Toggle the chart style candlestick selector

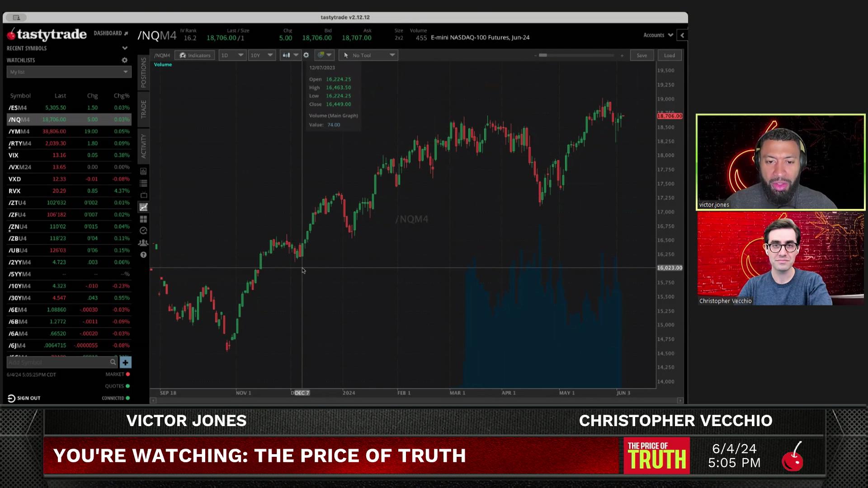click(290, 55)
